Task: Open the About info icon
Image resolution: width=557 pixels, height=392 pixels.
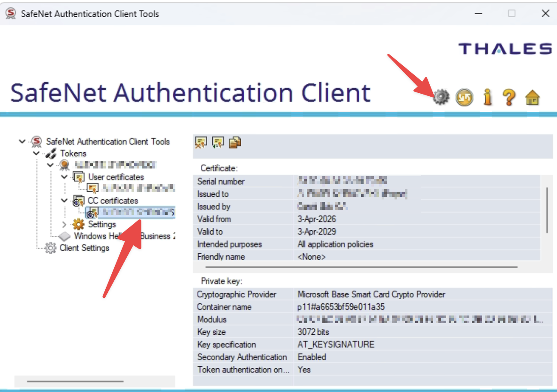Action: [487, 97]
